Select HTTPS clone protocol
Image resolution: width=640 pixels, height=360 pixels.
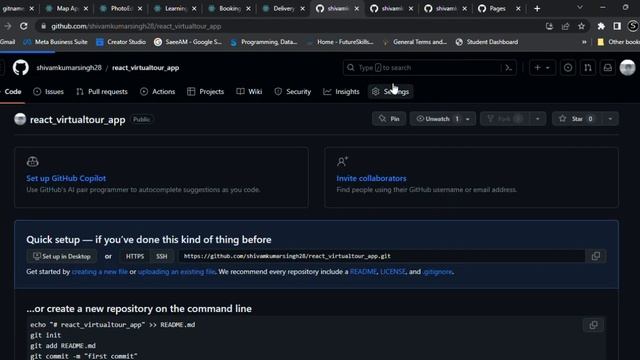coord(135,256)
